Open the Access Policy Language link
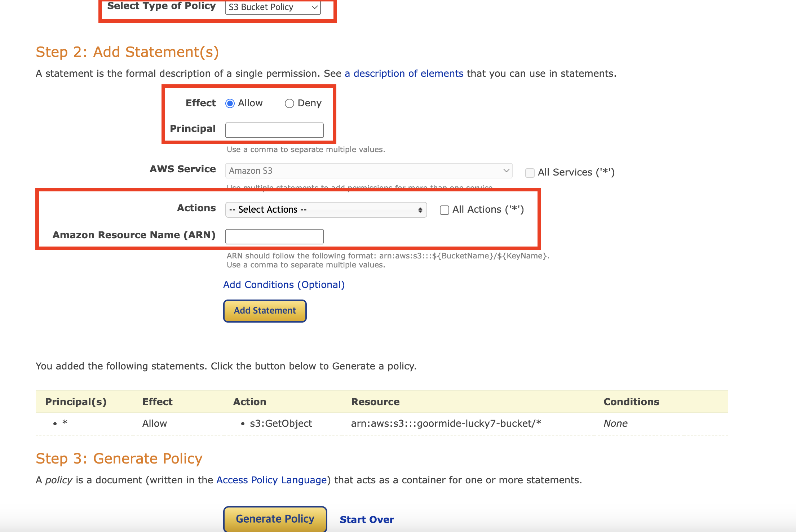Screen dimensions: 796x532 tap(271, 480)
